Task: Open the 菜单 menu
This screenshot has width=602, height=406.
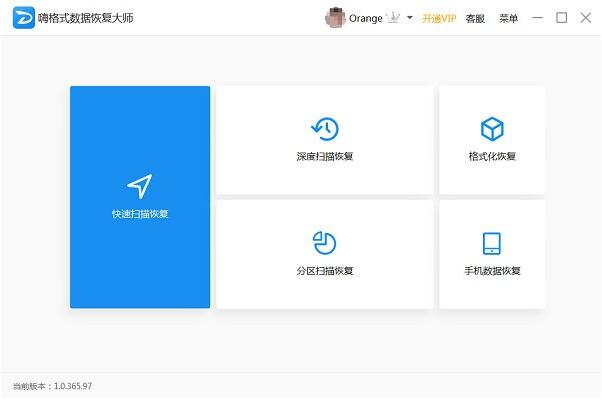Action: coord(508,18)
